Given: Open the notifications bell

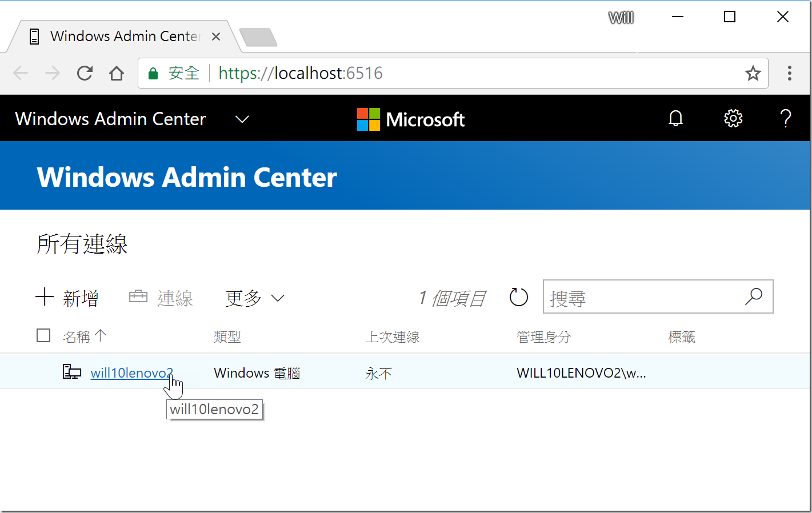Looking at the screenshot, I should (x=676, y=118).
